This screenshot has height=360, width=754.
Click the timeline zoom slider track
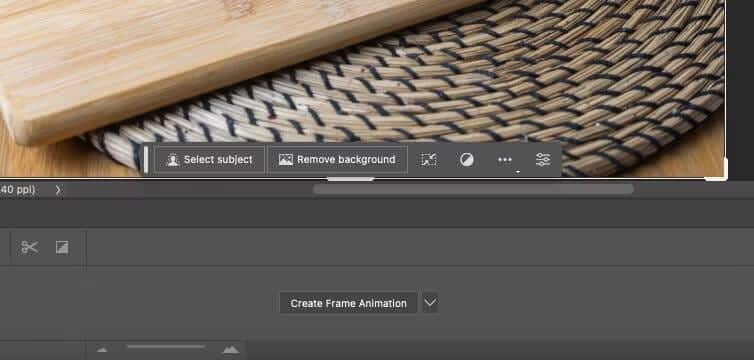tap(166, 347)
